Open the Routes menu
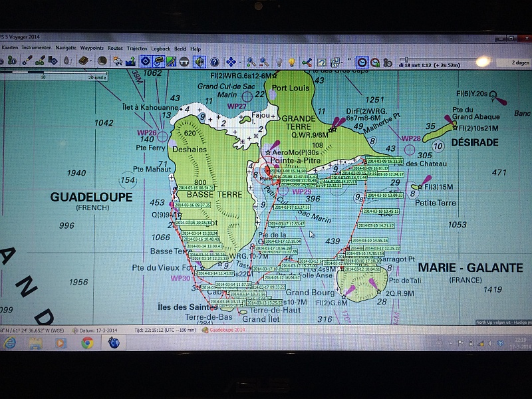 [115, 48]
